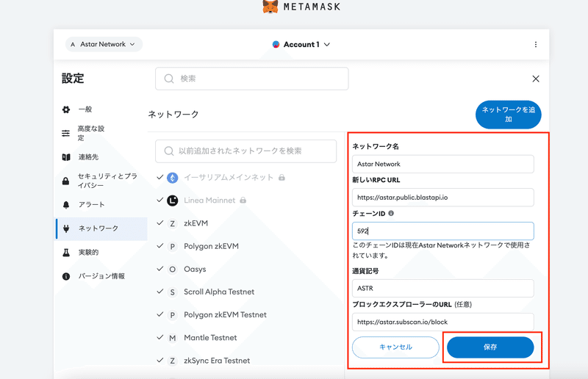Open the Astar Network selector dropdown
The height and width of the screenshot is (379, 588).
[x=104, y=44]
